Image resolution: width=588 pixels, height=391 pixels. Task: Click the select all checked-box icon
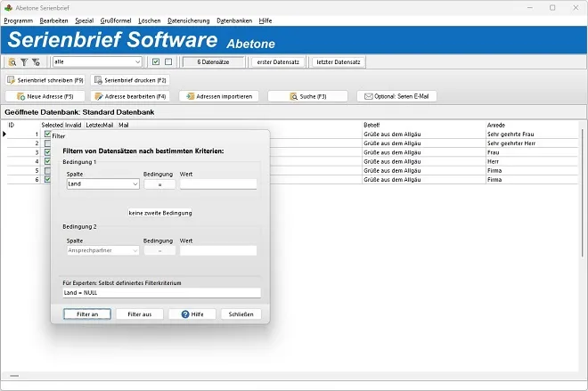click(x=156, y=61)
